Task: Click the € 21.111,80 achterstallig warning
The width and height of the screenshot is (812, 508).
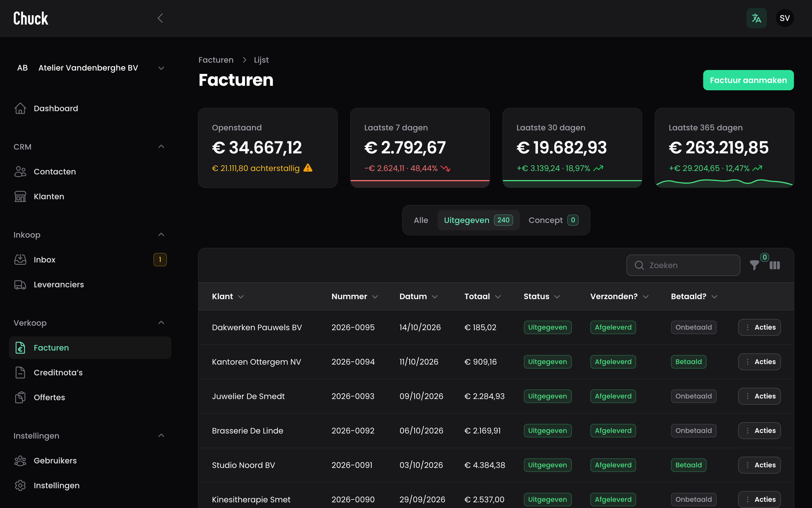Action: tap(262, 168)
